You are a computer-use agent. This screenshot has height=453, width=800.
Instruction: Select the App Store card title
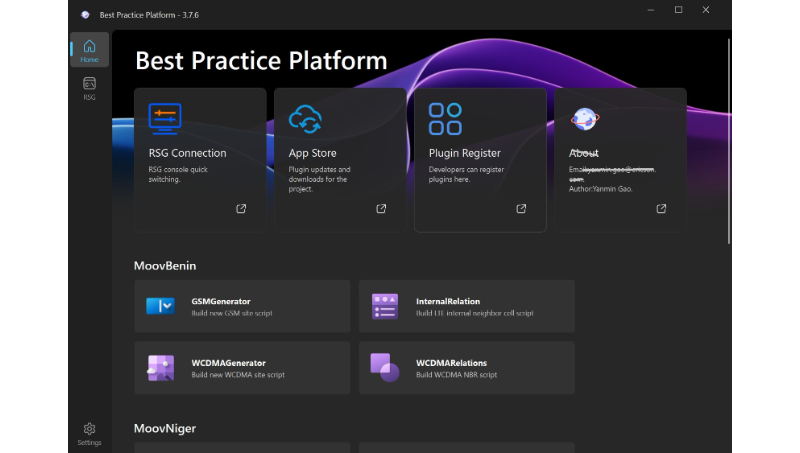pos(312,153)
